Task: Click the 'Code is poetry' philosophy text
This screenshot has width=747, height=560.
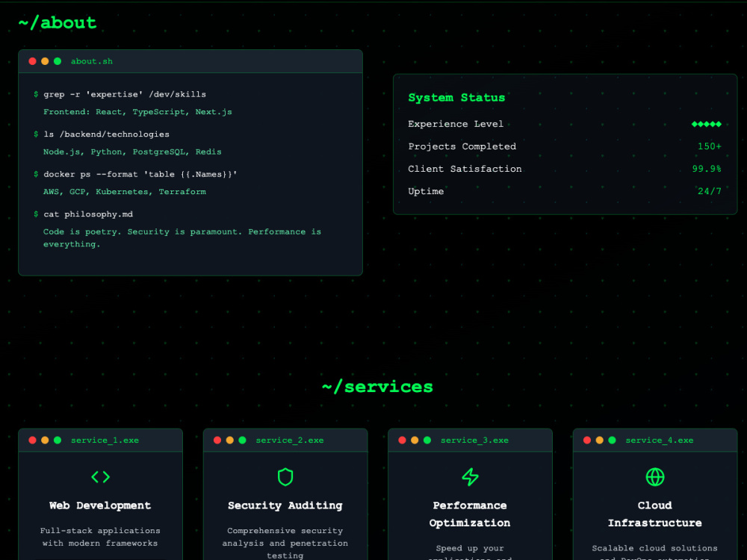Action: [x=182, y=237]
